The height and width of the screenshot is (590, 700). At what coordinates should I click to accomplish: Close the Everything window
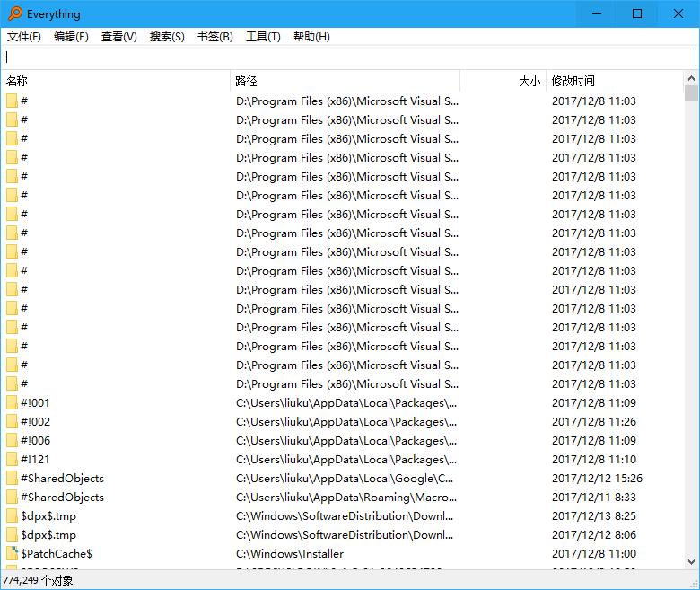(678, 13)
